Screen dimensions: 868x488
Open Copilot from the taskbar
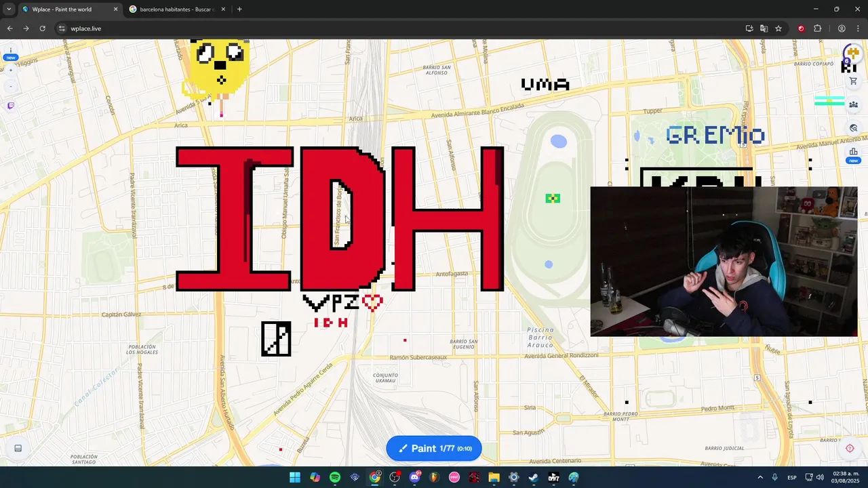[315, 477]
